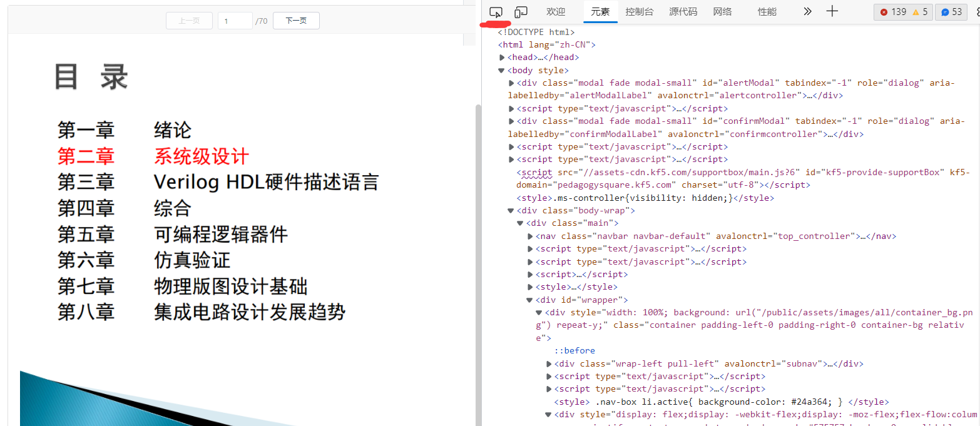Image resolution: width=980 pixels, height=426 pixels.
Task: Open the 53 messages badge
Action: click(951, 12)
